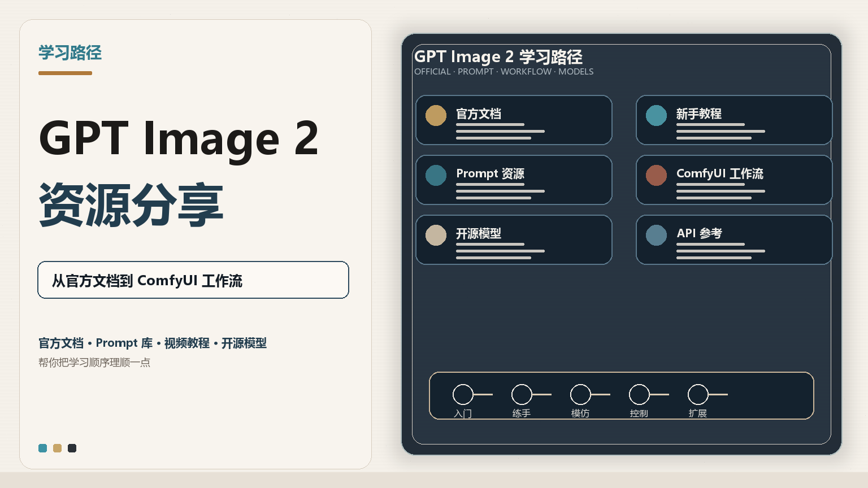Select the 练手 step circle

tap(522, 394)
